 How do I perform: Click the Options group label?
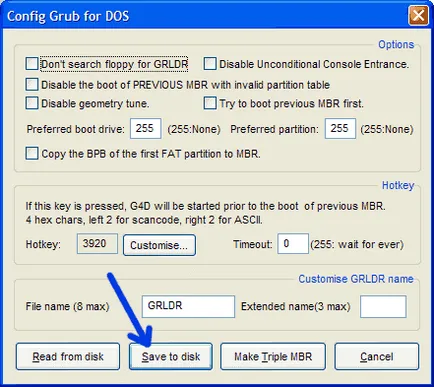click(x=396, y=44)
